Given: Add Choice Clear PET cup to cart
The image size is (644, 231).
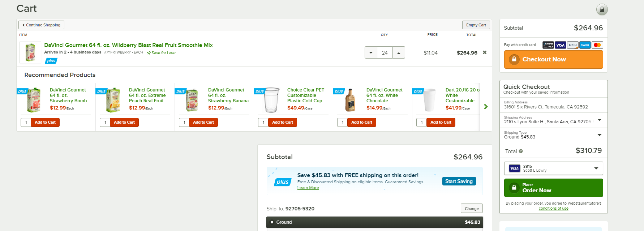Looking at the screenshot, I should click(x=283, y=123).
